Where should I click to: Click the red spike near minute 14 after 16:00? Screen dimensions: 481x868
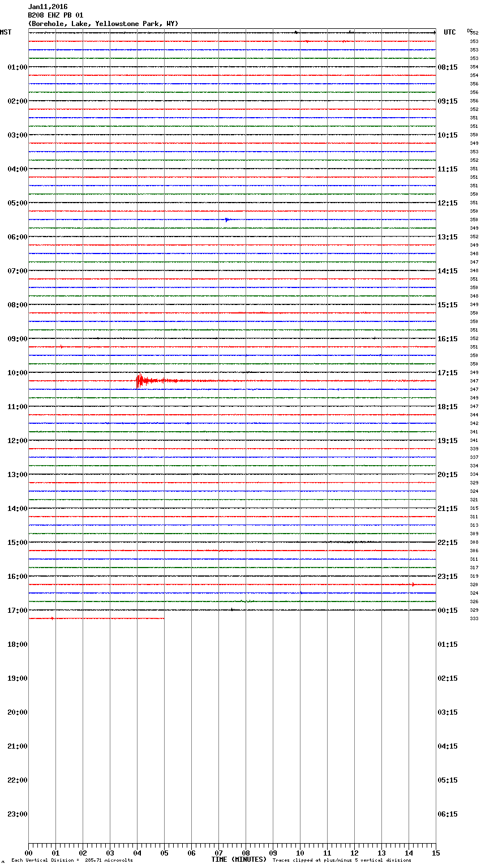tap(413, 585)
